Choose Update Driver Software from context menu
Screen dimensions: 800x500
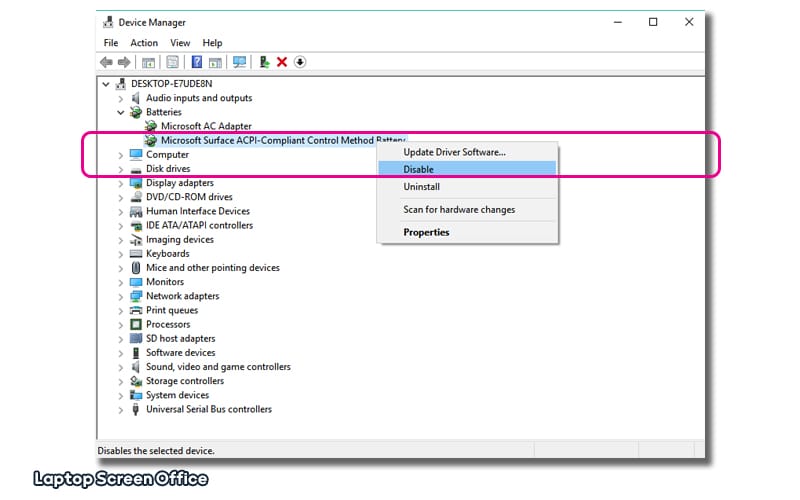tap(467, 152)
